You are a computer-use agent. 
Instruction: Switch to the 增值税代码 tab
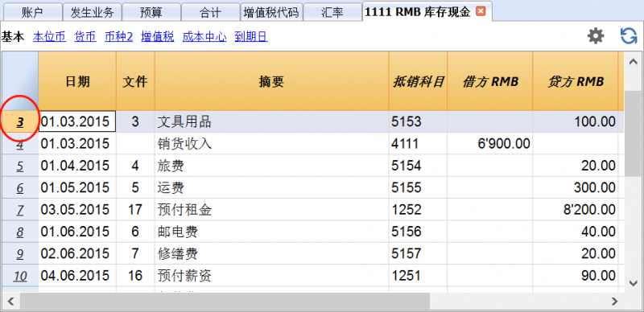point(271,12)
